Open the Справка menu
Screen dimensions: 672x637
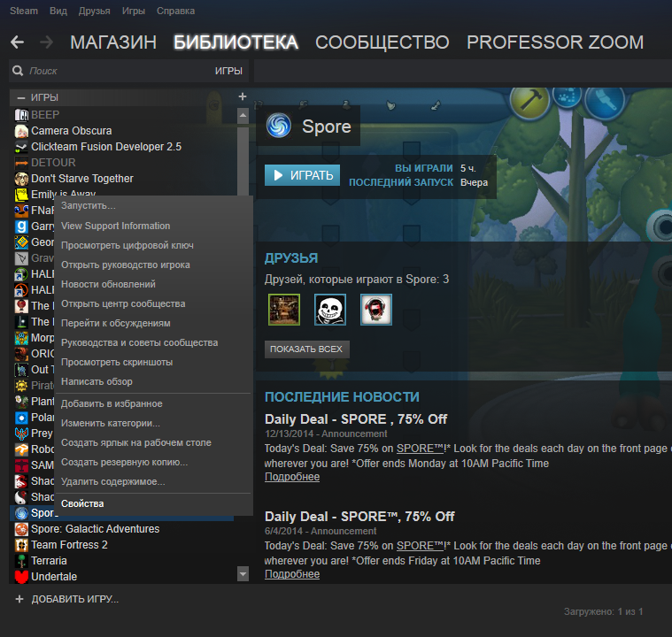point(175,11)
